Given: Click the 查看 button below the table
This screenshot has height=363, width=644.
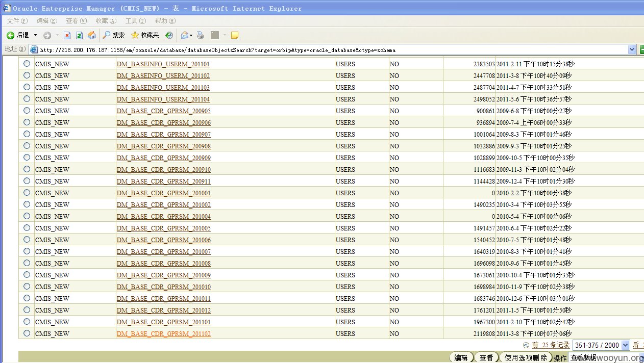Looking at the screenshot, I should pyautogui.click(x=486, y=358).
